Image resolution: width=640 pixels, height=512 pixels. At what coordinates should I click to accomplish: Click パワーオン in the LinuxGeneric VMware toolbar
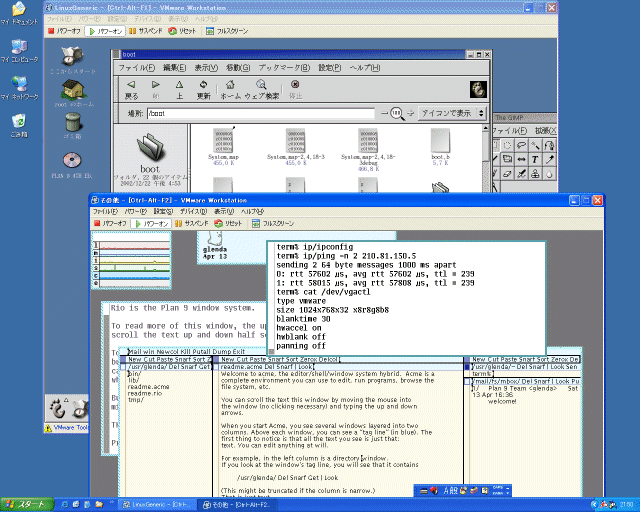click(105, 31)
